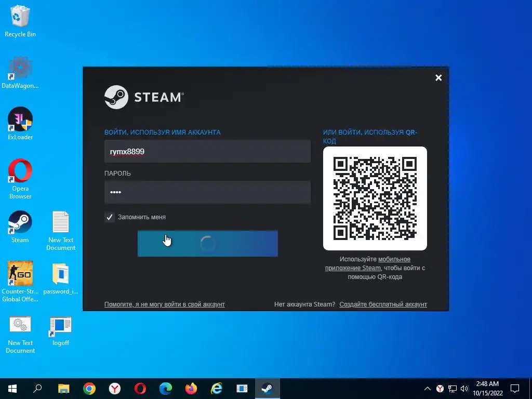The width and height of the screenshot is (532, 399).
Task: Select the Steam desktop shortcut
Action: (20, 227)
